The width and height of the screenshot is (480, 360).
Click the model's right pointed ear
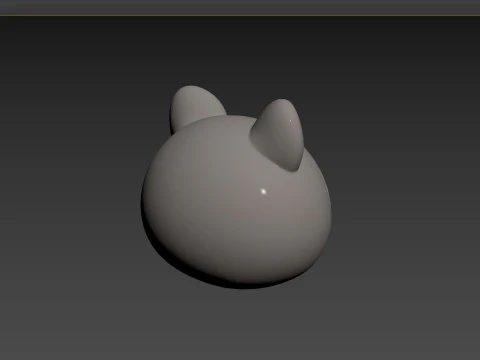[x=279, y=135]
